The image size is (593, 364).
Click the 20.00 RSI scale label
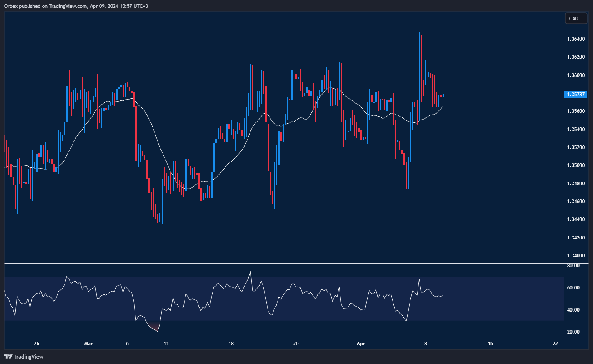[x=573, y=332]
